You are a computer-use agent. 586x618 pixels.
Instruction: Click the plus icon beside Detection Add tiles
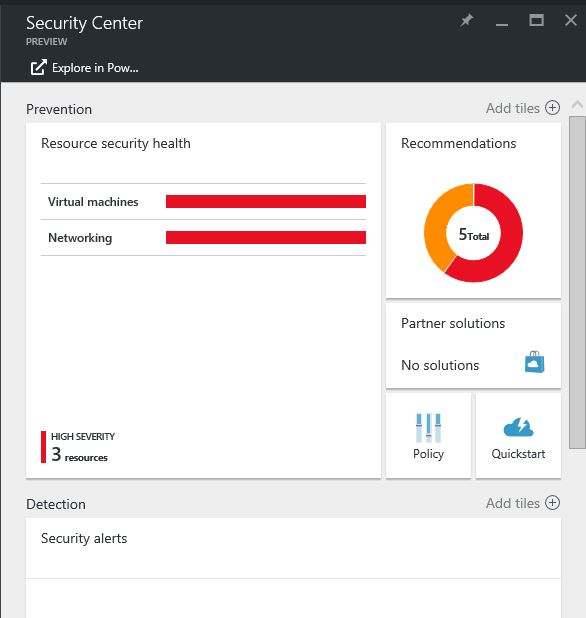552,503
